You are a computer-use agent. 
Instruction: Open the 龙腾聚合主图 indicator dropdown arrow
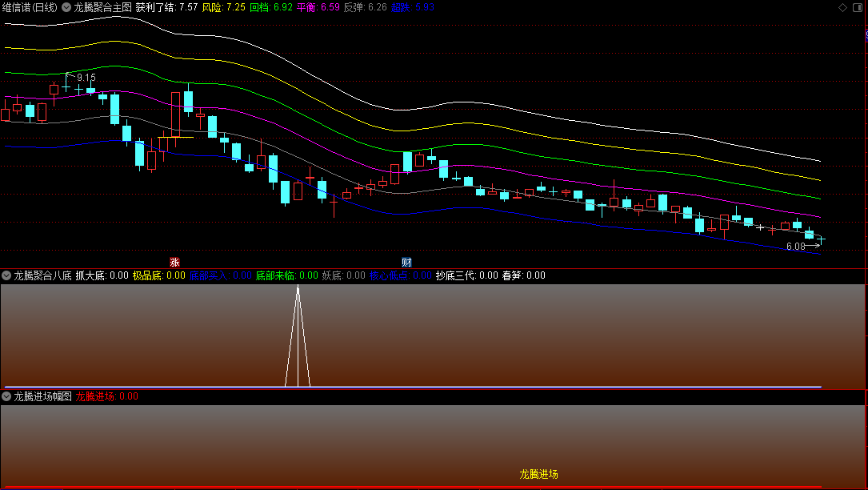pos(66,7)
